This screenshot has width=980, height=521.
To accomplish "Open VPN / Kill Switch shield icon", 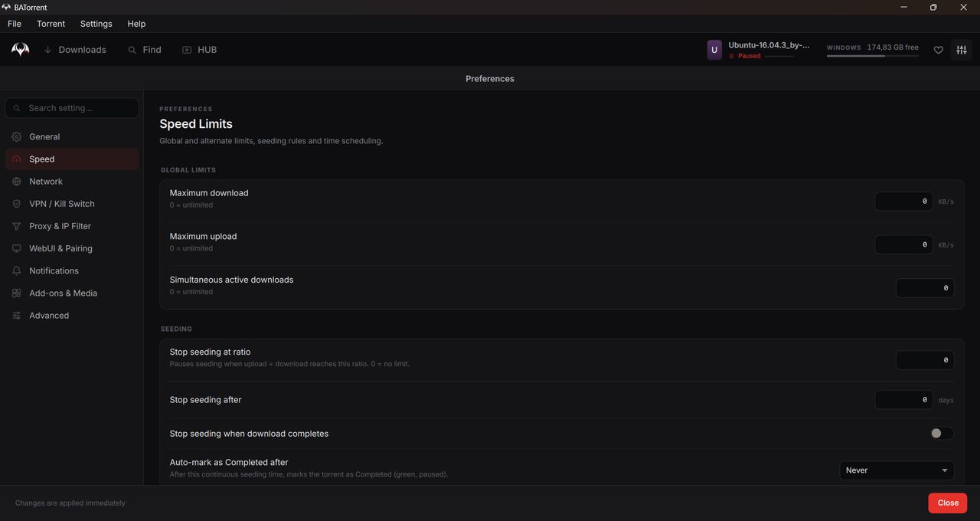I will (x=17, y=204).
